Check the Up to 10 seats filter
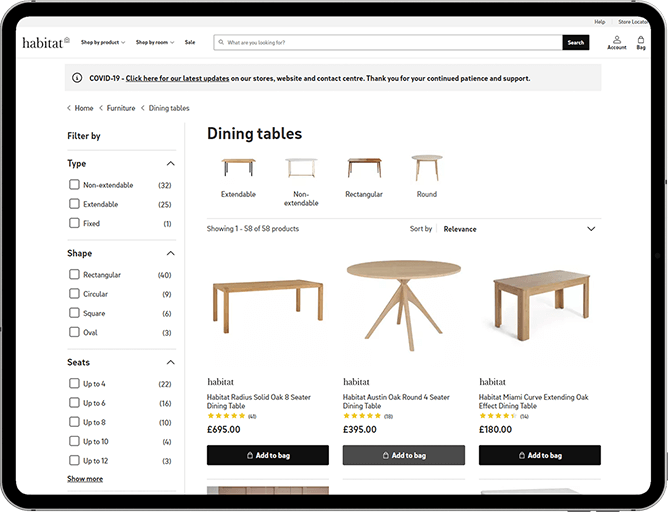Viewport: 668px width, 512px height. tap(74, 441)
